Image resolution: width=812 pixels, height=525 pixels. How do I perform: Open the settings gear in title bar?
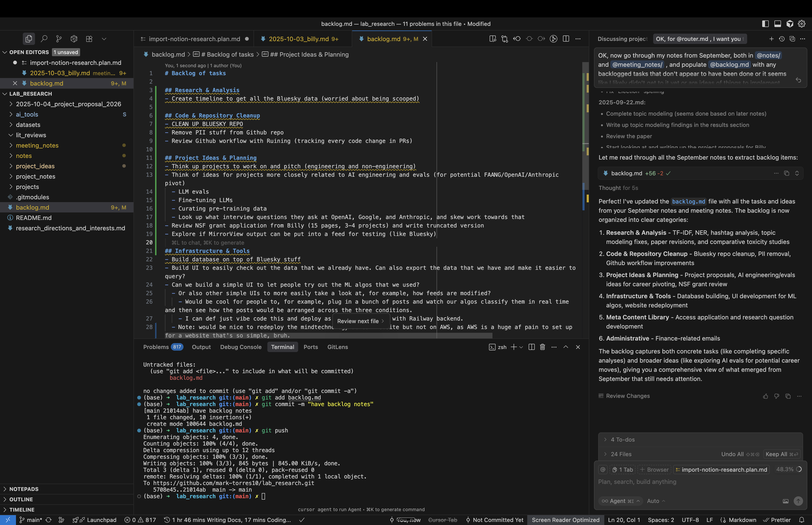coord(802,24)
